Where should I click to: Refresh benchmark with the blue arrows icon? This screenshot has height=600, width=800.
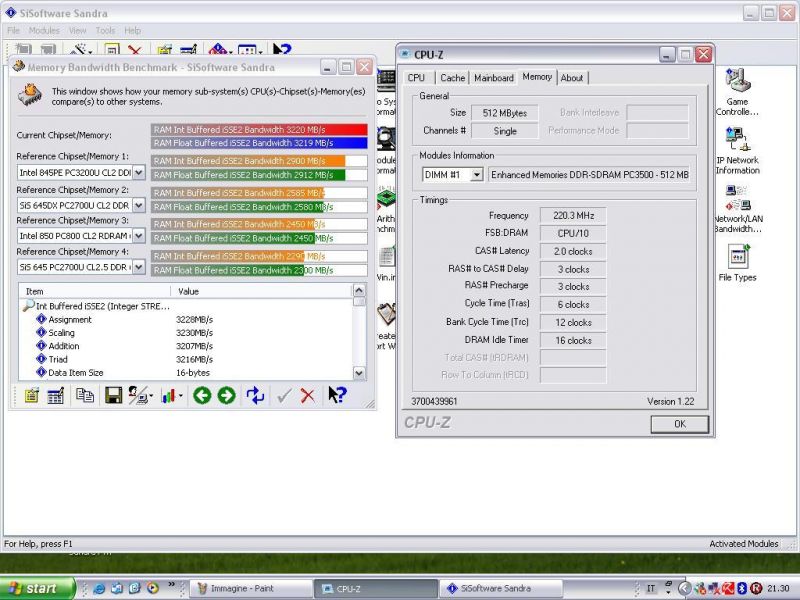pyautogui.click(x=255, y=395)
